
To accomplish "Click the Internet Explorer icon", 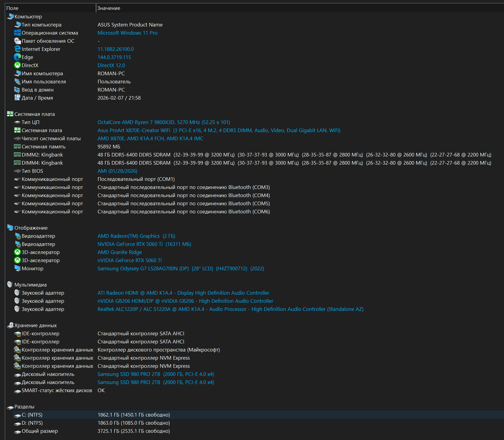I will [x=17, y=49].
